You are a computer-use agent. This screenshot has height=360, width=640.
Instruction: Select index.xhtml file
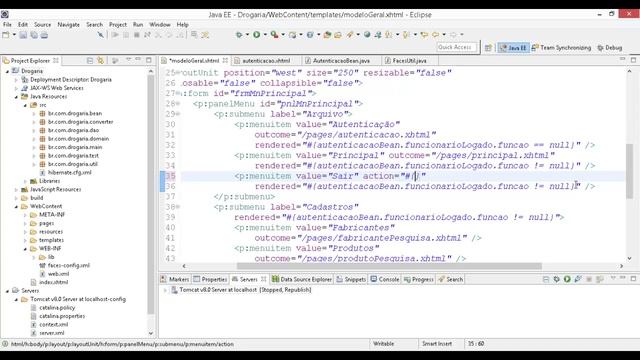53,282
